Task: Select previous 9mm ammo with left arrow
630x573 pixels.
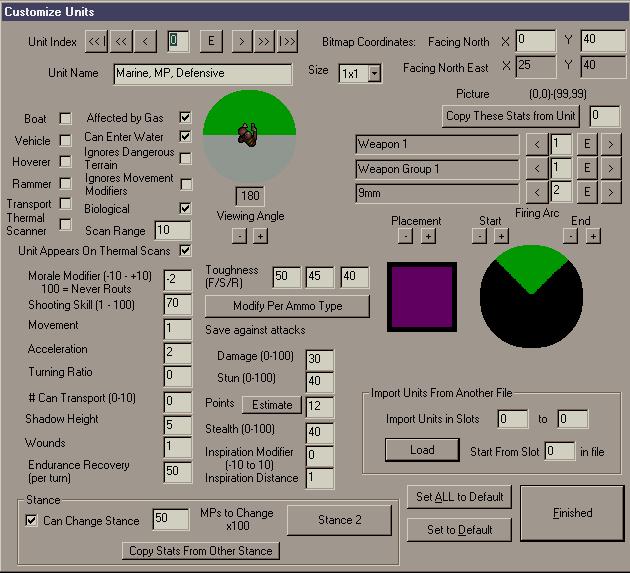Action: click(535, 191)
